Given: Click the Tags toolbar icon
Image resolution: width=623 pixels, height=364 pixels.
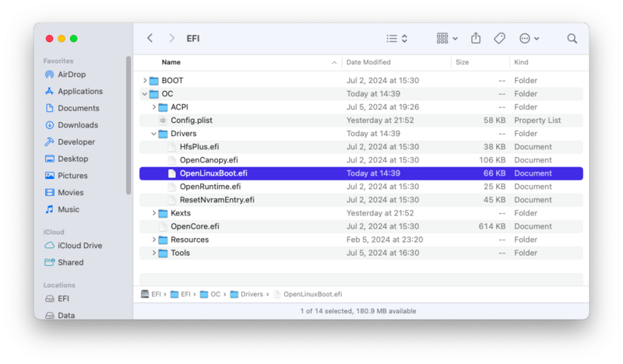Looking at the screenshot, I should [x=499, y=38].
